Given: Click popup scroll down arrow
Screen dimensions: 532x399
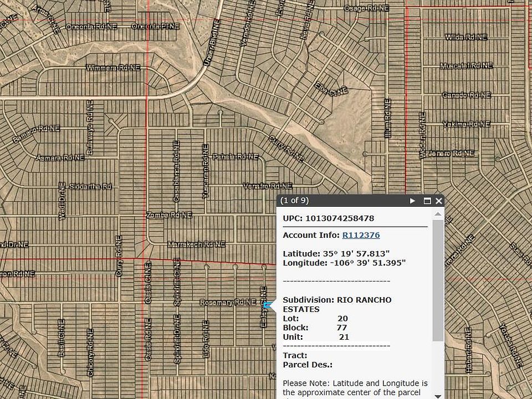Looking at the screenshot, I should click(438, 396).
